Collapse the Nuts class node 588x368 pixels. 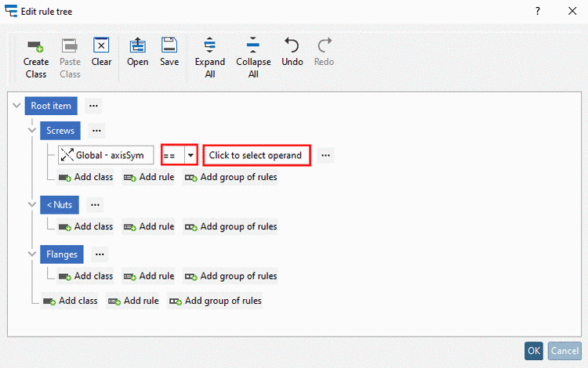(x=32, y=204)
